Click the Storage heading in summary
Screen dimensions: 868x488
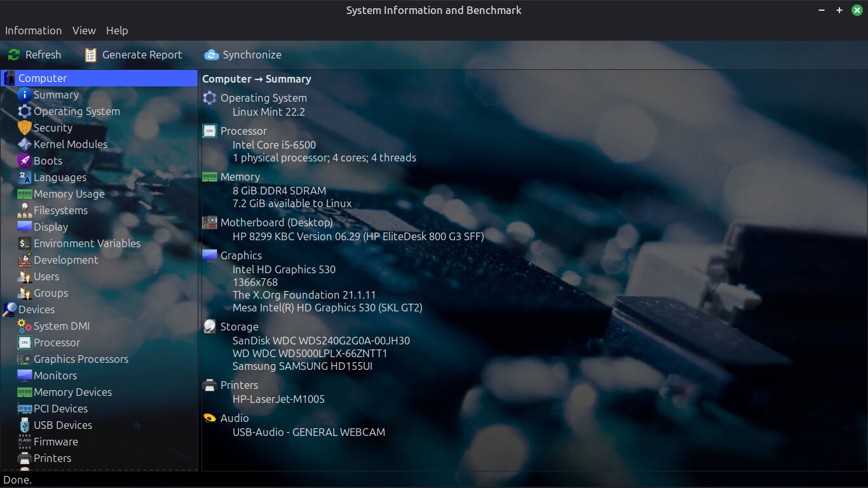(x=239, y=327)
